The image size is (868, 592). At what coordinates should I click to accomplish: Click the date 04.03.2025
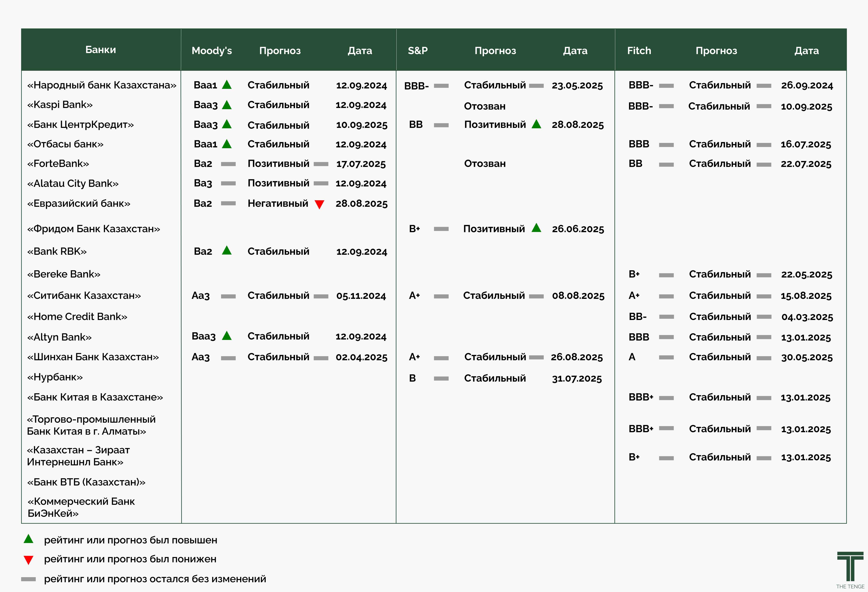(x=807, y=317)
